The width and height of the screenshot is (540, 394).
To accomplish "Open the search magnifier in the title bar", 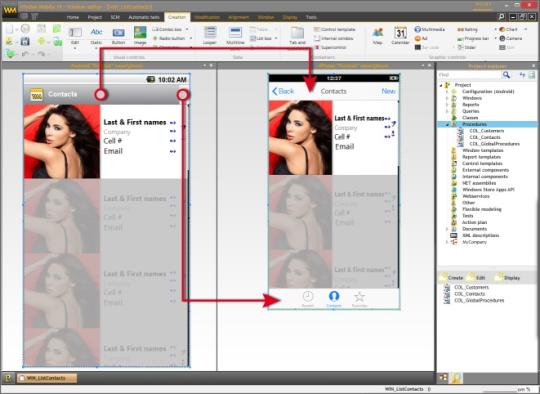I will click(x=501, y=17).
